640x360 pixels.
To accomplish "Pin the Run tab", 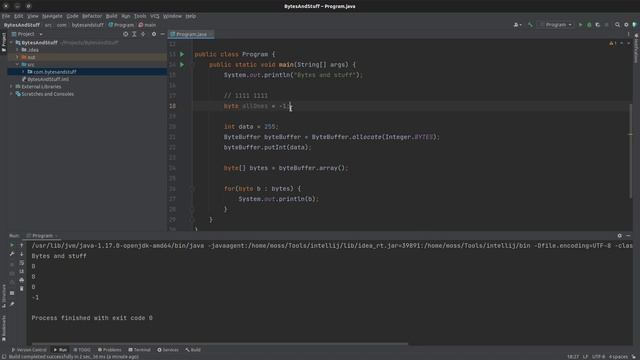I will coord(12,304).
